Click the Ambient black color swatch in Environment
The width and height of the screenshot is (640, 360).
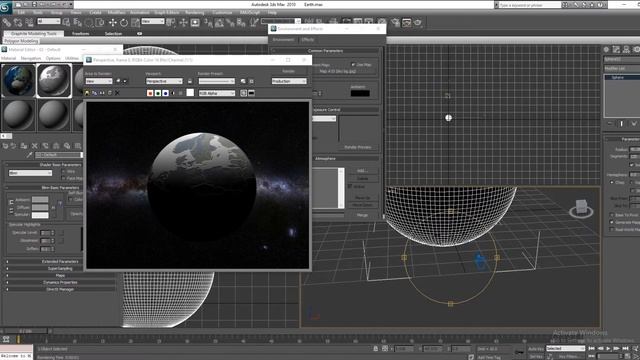[360, 93]
